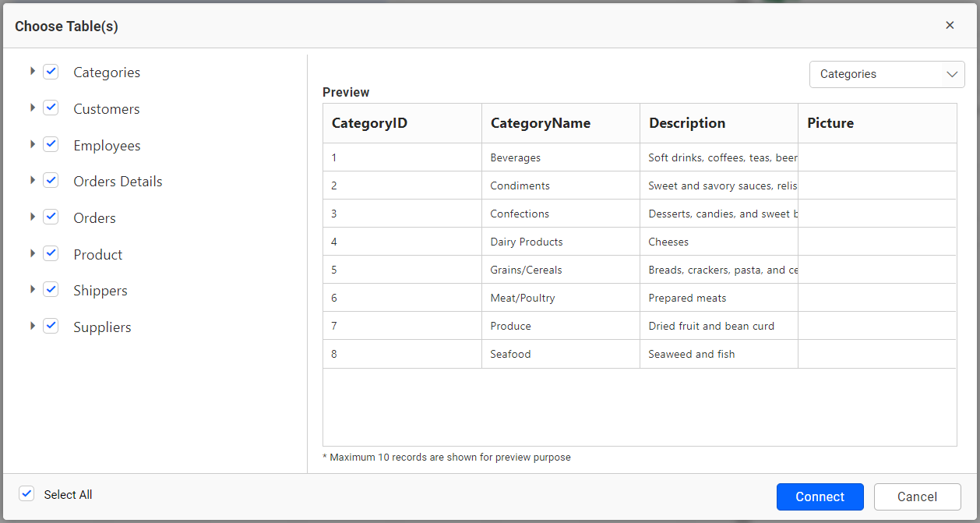Open the Categories preview dropdown

887,74
